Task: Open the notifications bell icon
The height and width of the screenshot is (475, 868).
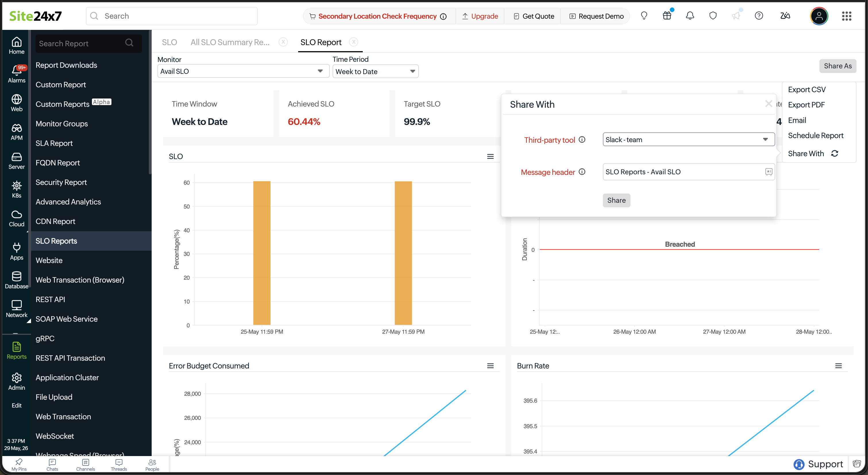Action: (x=690, y=16)
